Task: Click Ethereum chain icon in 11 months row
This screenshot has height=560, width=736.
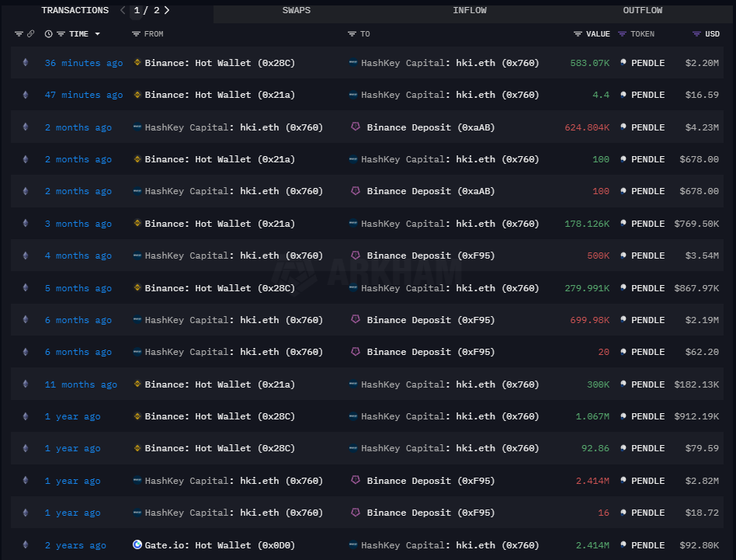Action: click(26, 384)
